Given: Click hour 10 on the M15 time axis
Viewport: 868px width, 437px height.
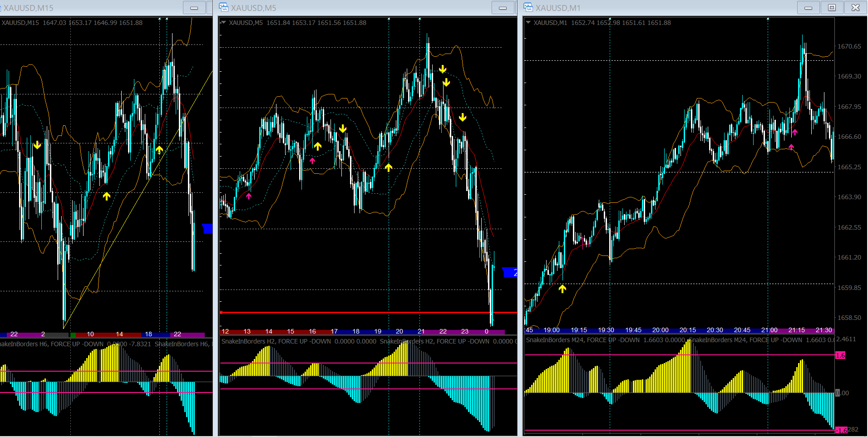Looking at the screenshot, I should pos(90,334).
